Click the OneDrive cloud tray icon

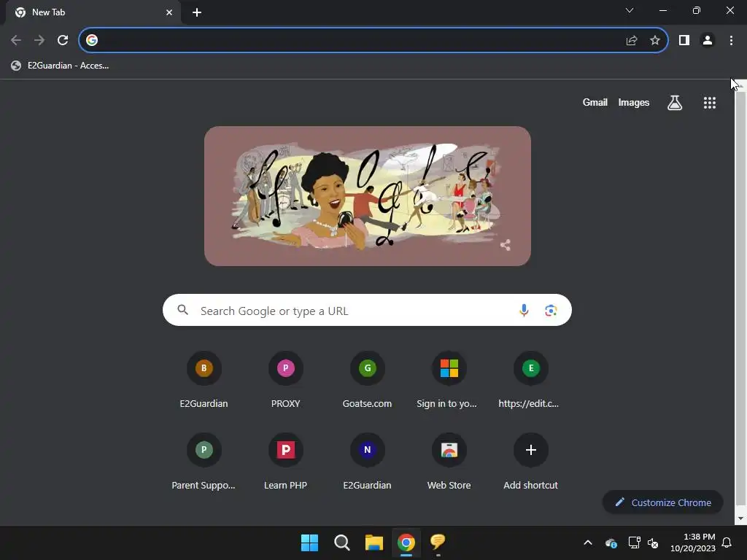611,542
